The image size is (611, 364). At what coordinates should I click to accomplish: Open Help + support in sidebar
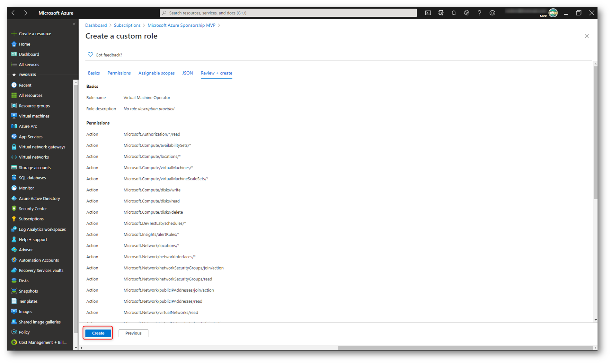pos(33,239)
